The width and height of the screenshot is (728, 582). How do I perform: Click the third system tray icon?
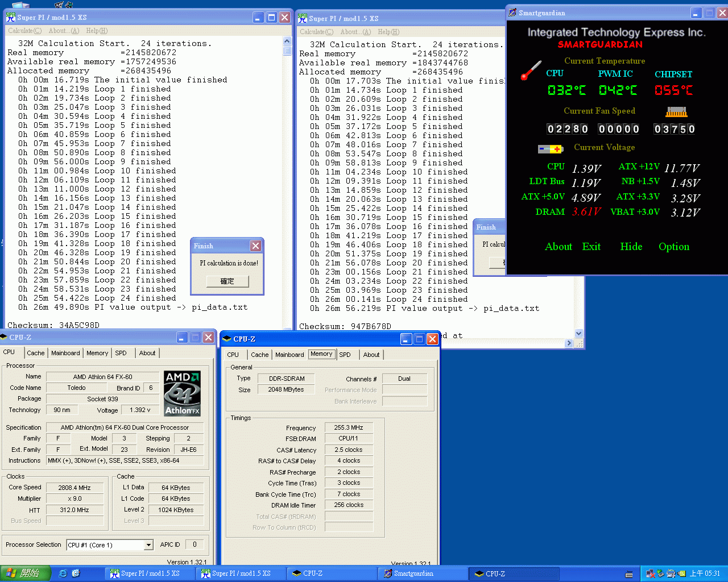(671, 573)
